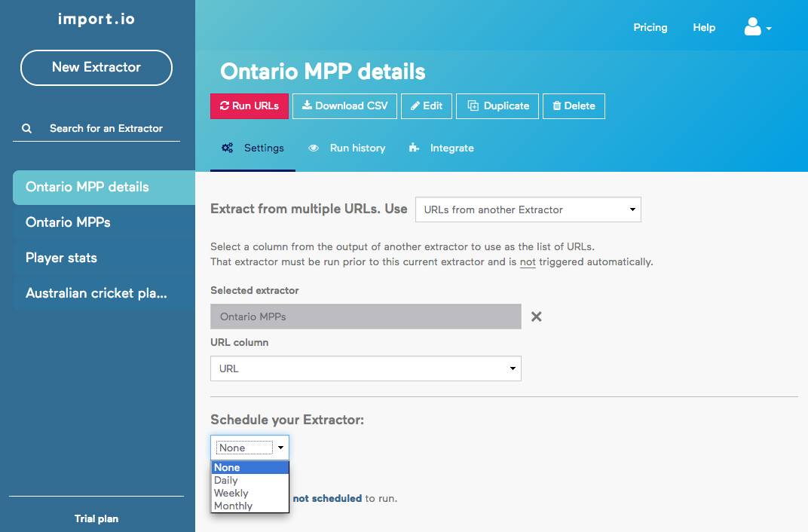Click the Selected extractor label

pos(255,290)
